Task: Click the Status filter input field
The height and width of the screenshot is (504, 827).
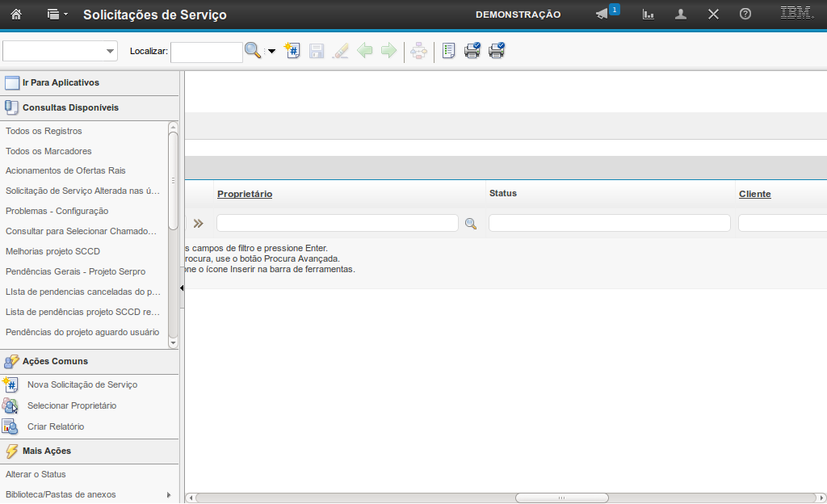Action: [609, 223]
